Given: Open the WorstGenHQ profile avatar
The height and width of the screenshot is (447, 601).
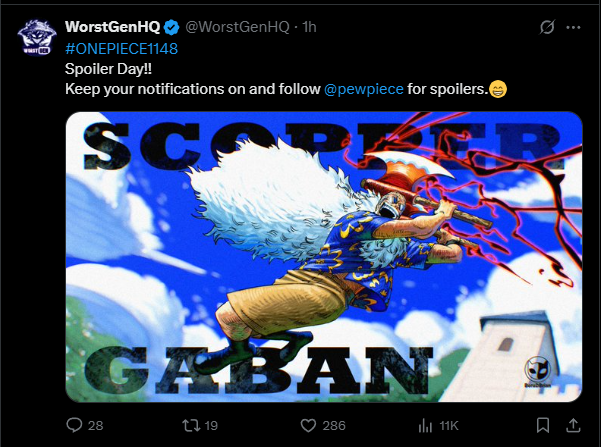Looking at the screenshot, I should click(37, 37).
